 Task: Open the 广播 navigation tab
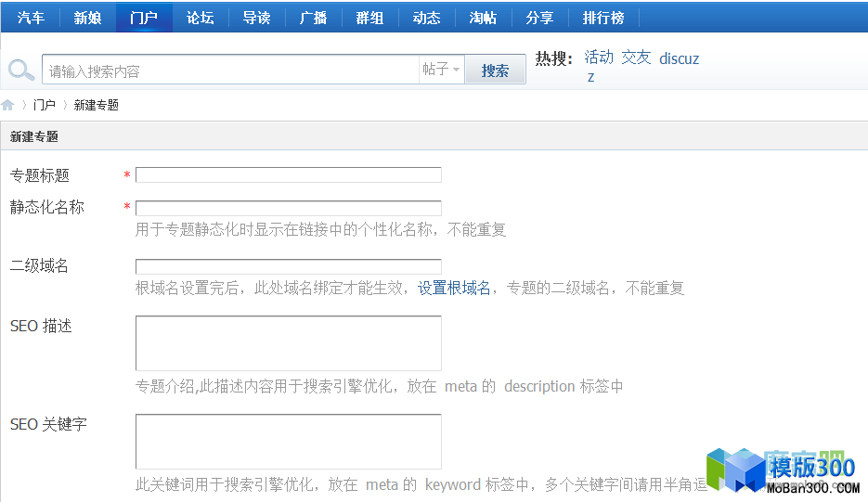coord(314,18)
